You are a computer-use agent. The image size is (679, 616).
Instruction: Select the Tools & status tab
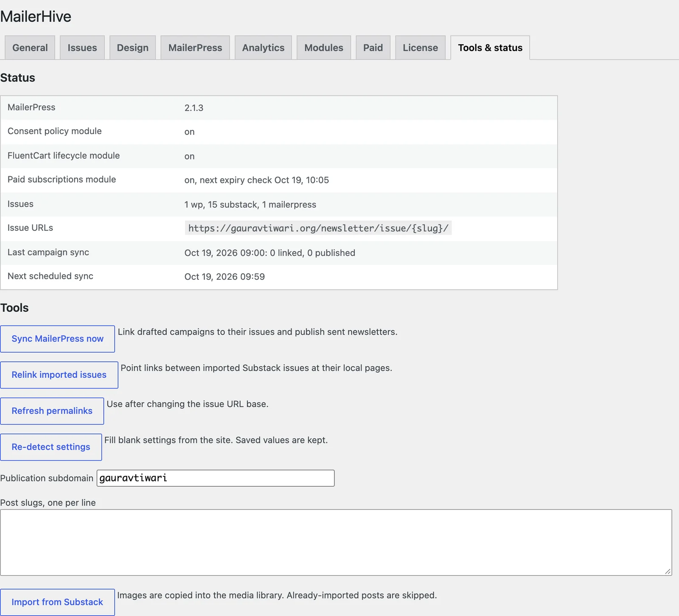(490, 48)
